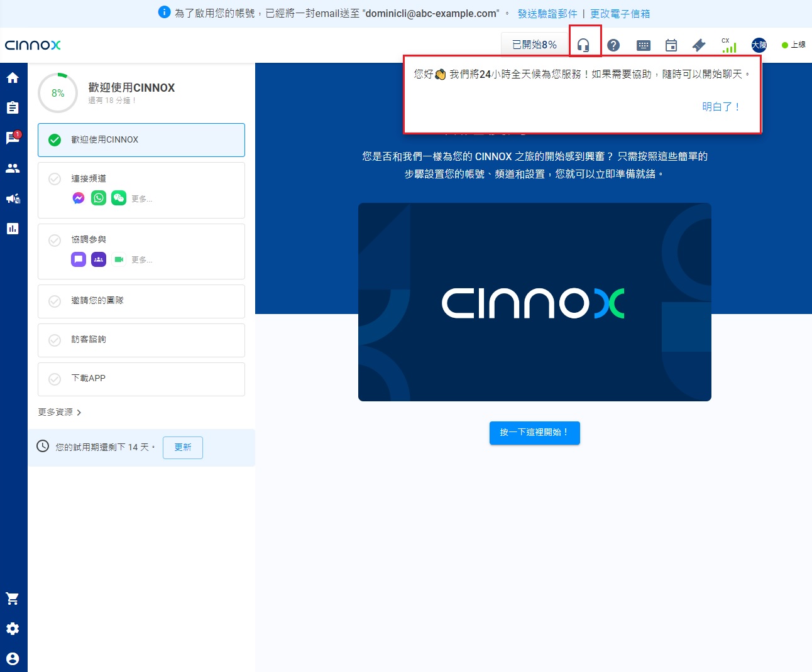Viewport: 812px width, 672px height.
Task: Click the CINNOX logo in header
Action: click(33, 45)
